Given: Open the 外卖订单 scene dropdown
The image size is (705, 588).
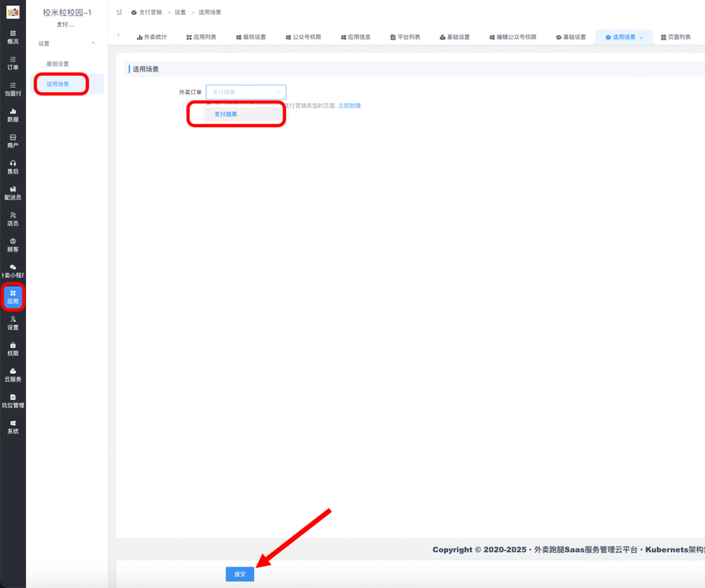Looking at the screenshot, I should [246, 92].
